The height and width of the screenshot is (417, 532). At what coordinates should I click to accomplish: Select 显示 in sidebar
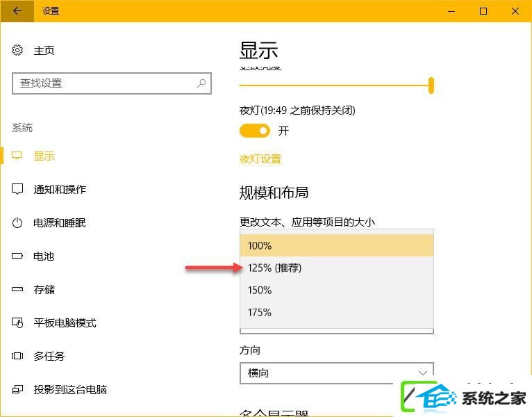(44, 156)
